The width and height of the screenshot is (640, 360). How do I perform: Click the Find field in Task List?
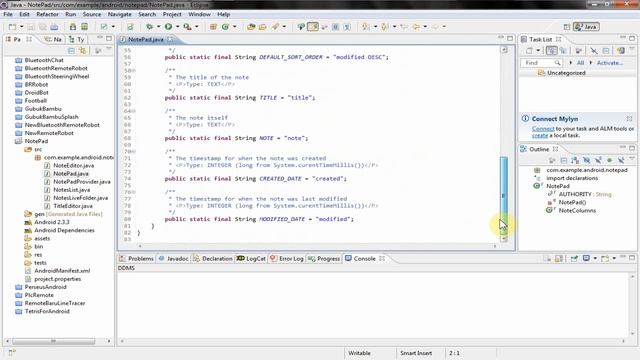coord(541,63)
